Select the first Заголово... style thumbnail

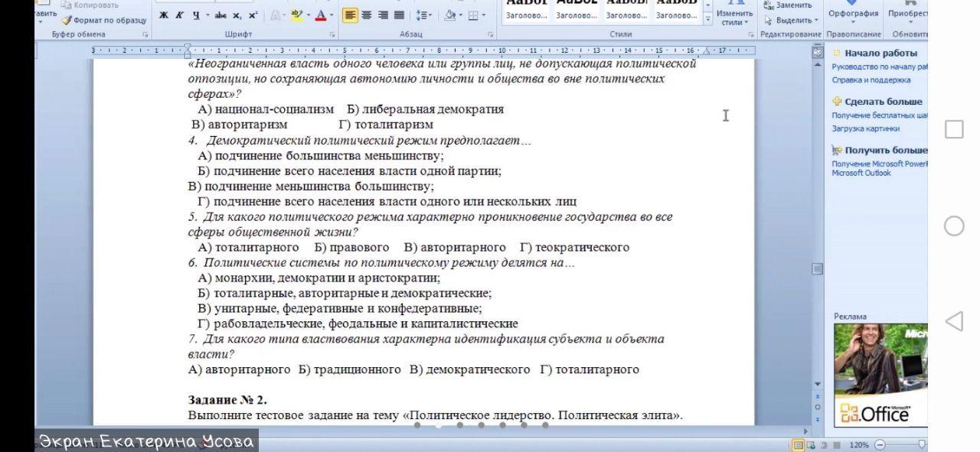pyautogui.click(x=526, y=11)
